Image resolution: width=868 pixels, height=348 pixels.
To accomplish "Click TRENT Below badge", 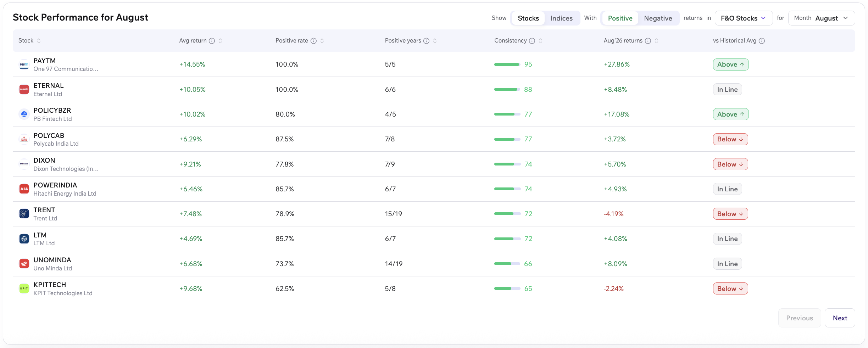I will pos(730,214).
